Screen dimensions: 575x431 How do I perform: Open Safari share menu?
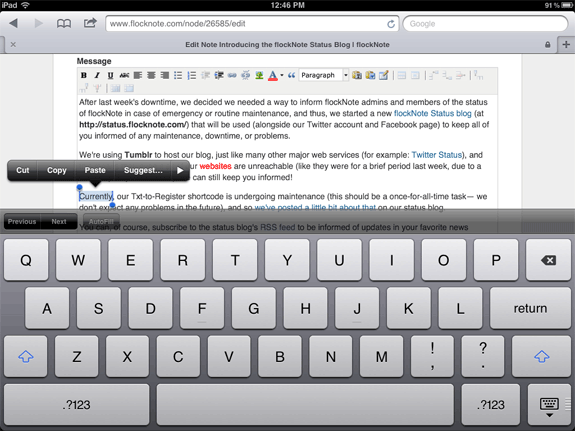coord(90,23)
